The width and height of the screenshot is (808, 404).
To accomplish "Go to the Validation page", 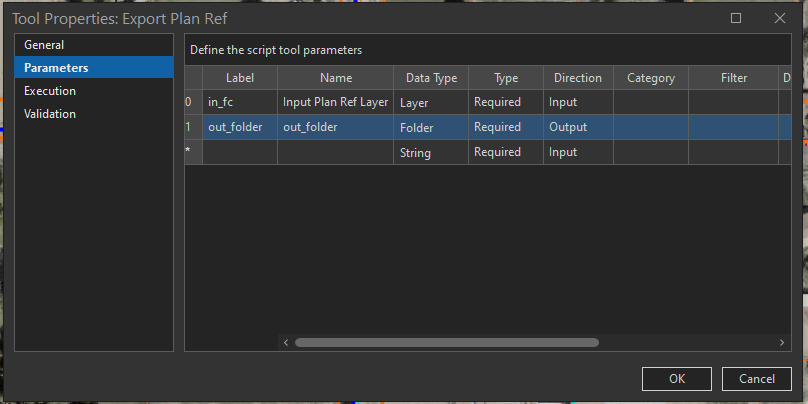I will tap(50, 114).
